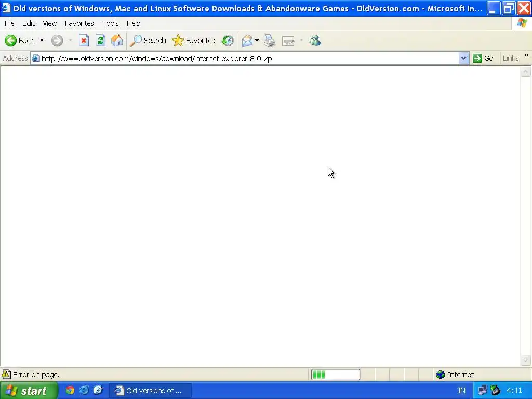Close the Internet Explorer window

(x=524, y=8)
